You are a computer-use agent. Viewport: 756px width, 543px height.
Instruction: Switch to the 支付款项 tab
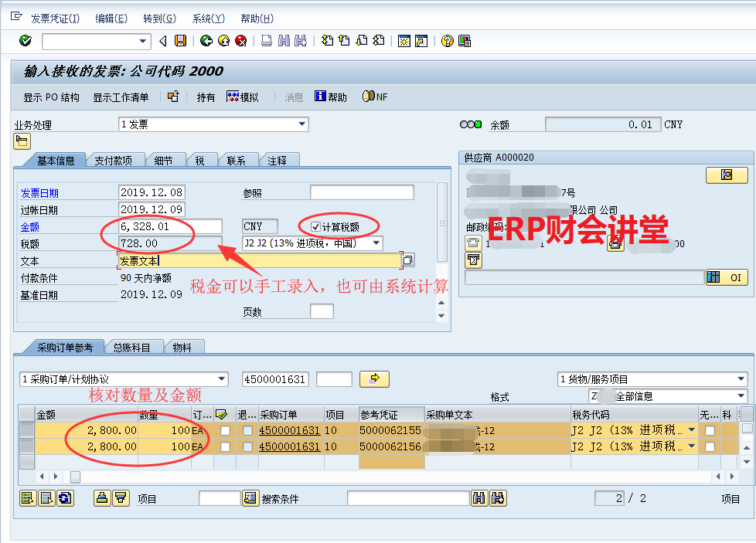(113, 161)
